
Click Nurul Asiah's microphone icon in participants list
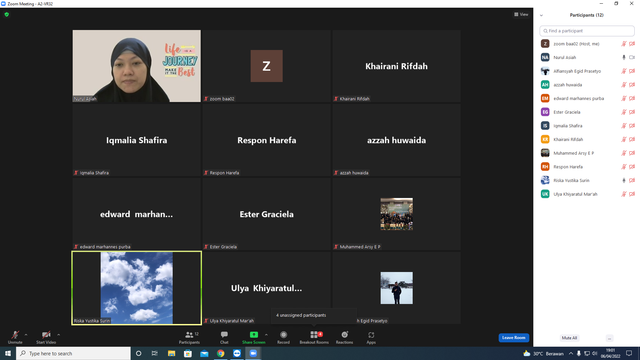coord(624,58)
